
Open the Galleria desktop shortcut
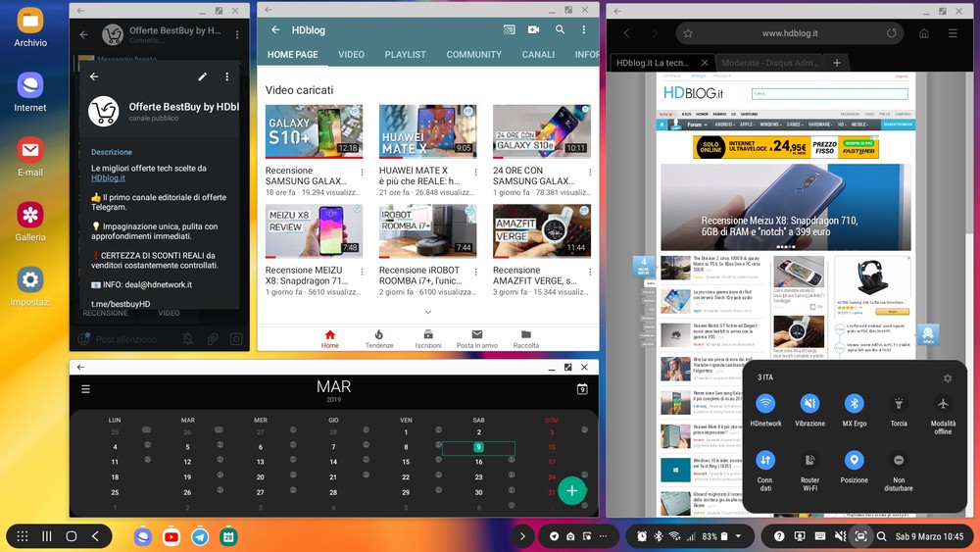point(30,222)
